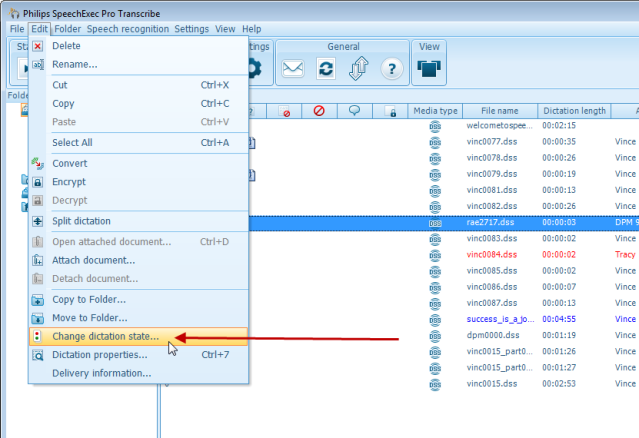Screen dimensions: 639x438
Task: Click Convert in the Edit menu
Action: click(139, 163)
